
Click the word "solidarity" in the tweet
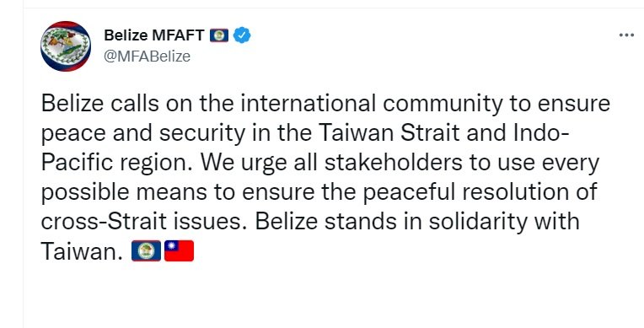click(478, 222)
